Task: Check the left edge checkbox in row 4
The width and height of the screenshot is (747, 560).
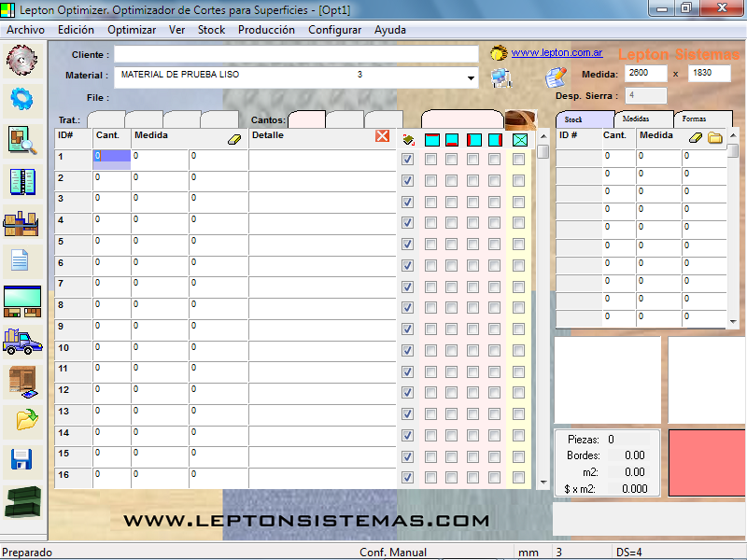Action: click(472, 223)
